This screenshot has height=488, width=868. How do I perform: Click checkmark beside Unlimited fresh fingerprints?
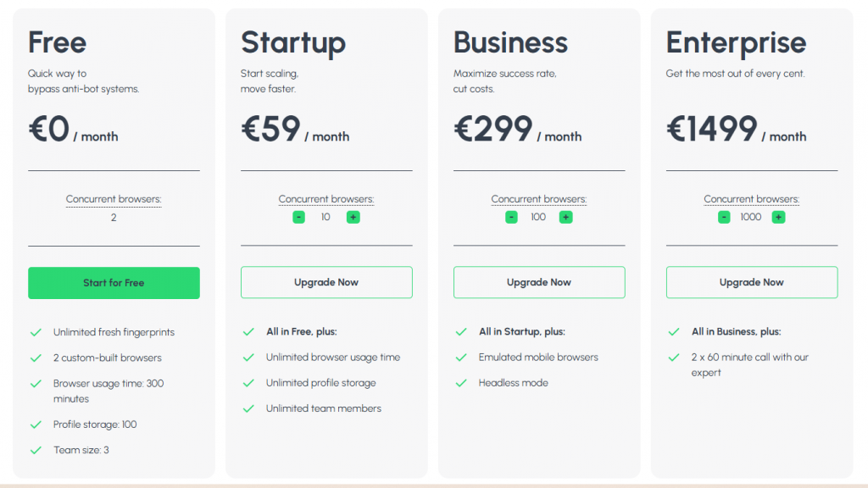[36, 332]
